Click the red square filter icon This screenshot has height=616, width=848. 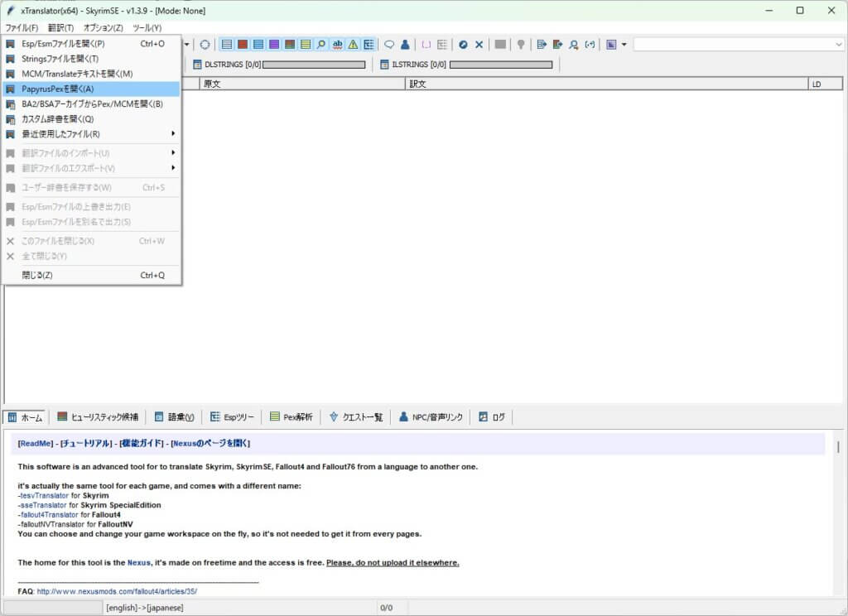tap(243, 45)
